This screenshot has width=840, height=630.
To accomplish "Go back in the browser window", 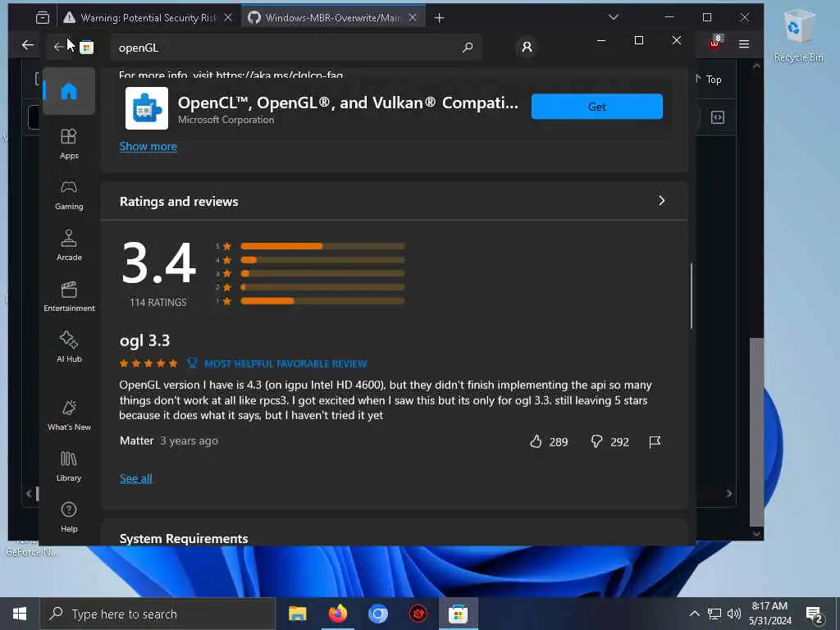I will [x=27, y=45].
